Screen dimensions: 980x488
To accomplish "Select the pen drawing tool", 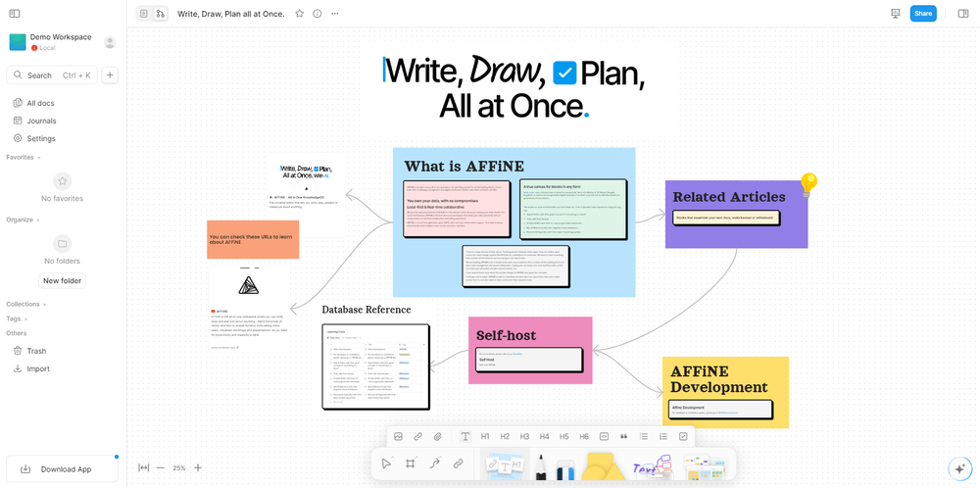I will 540,466.
